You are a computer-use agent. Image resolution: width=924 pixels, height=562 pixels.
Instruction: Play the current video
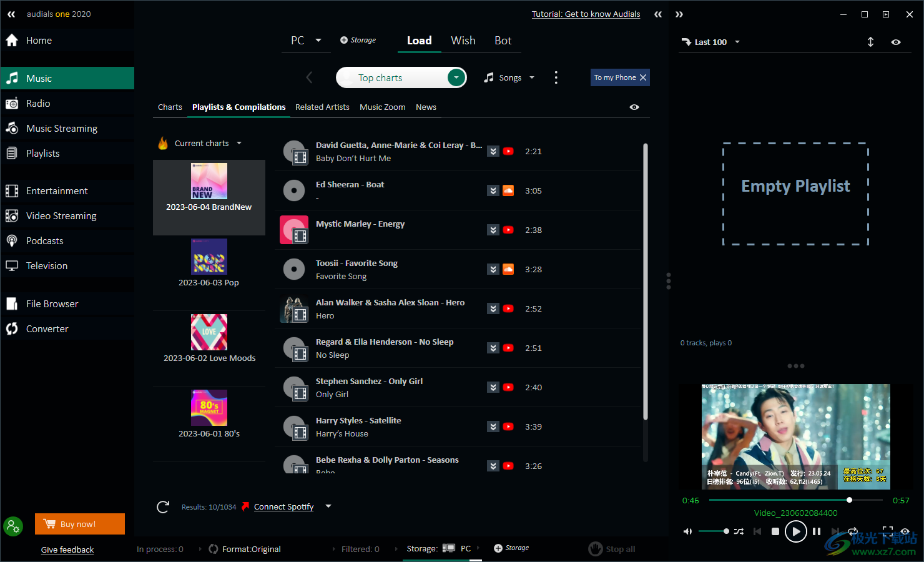tap(795, 531)
